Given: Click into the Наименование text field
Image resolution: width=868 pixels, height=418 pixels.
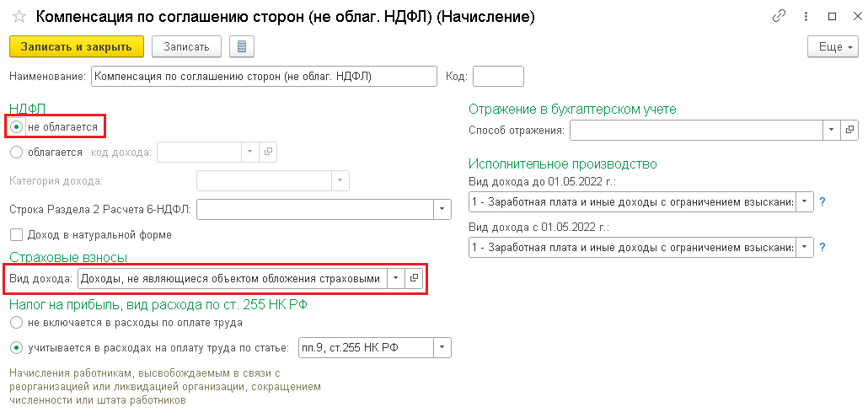Looking at the screenshot, I should point(263,77).
